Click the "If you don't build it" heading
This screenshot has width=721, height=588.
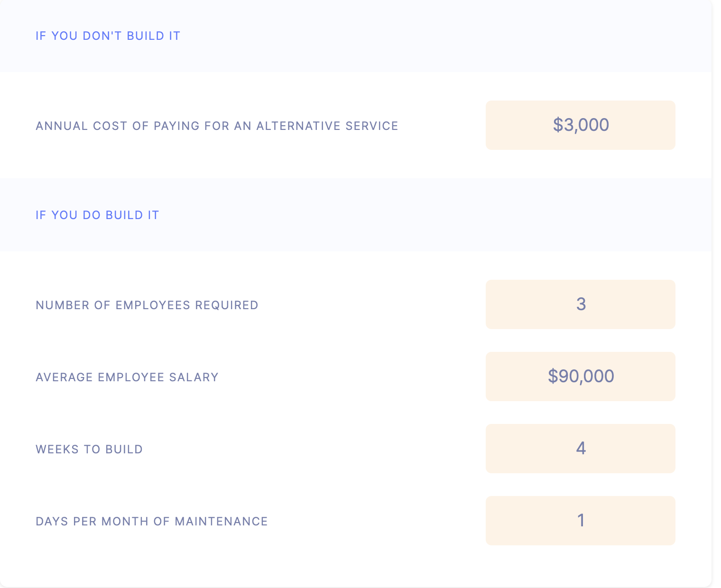pos(108,36)
